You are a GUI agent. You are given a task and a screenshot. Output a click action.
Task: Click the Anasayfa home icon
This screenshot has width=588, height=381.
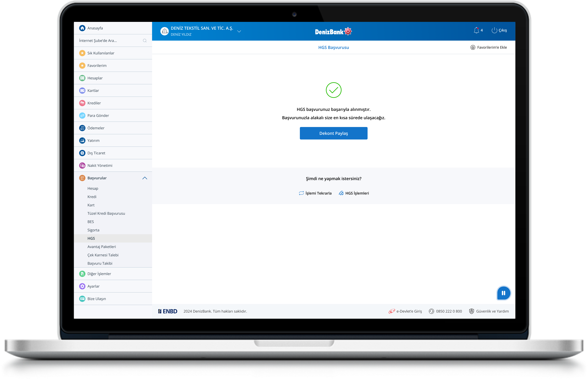82,28
